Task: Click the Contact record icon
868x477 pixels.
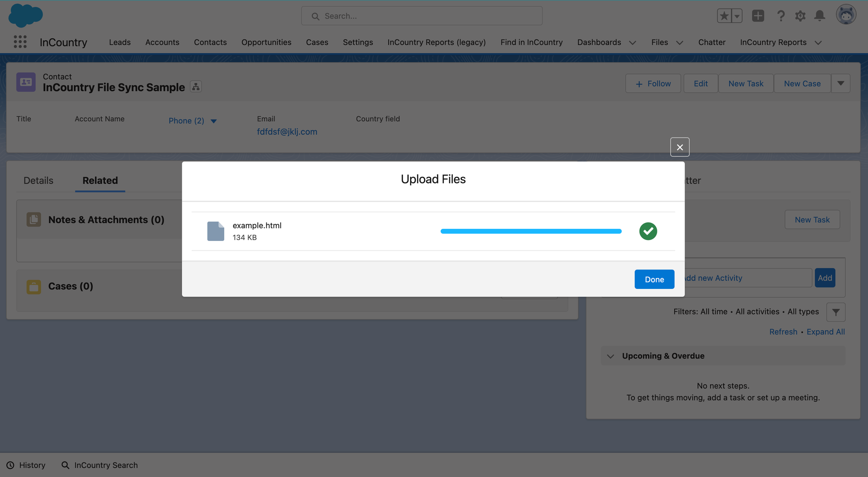Action: pyautogui.click(x=26, y=82)
